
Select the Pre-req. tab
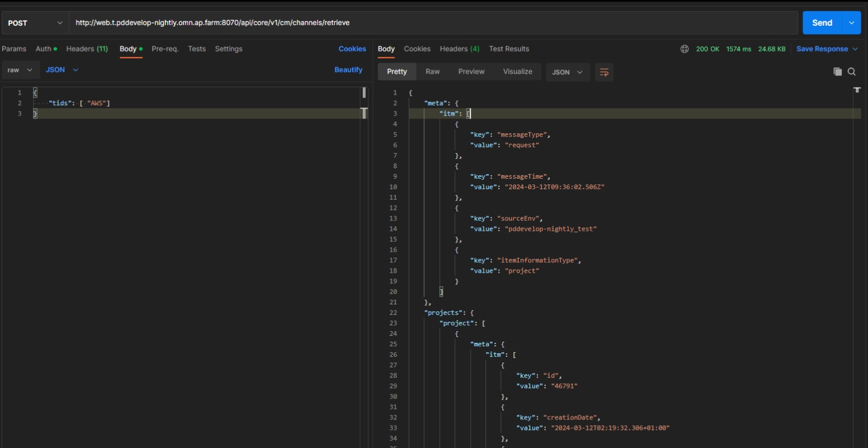click(x=165, y=49)
